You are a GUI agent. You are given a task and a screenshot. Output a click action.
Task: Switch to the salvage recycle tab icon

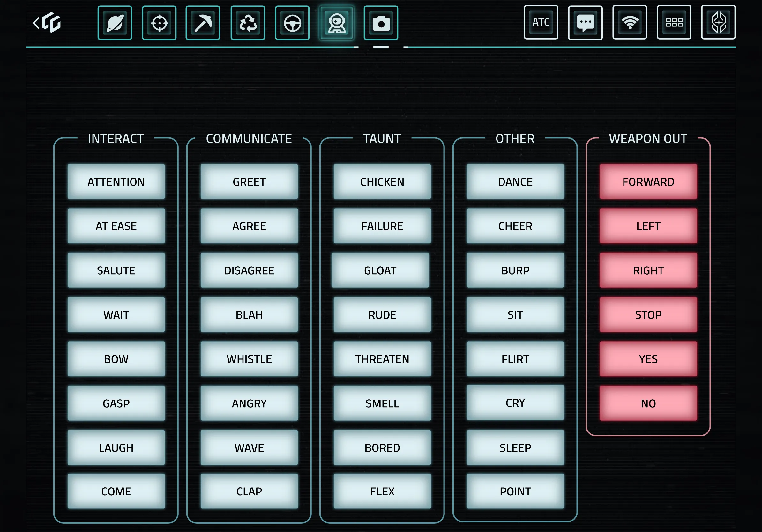(248, 23)
